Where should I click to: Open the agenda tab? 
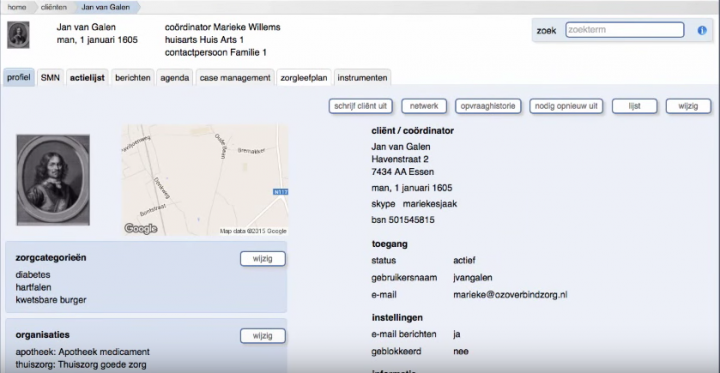click(174, 78)
